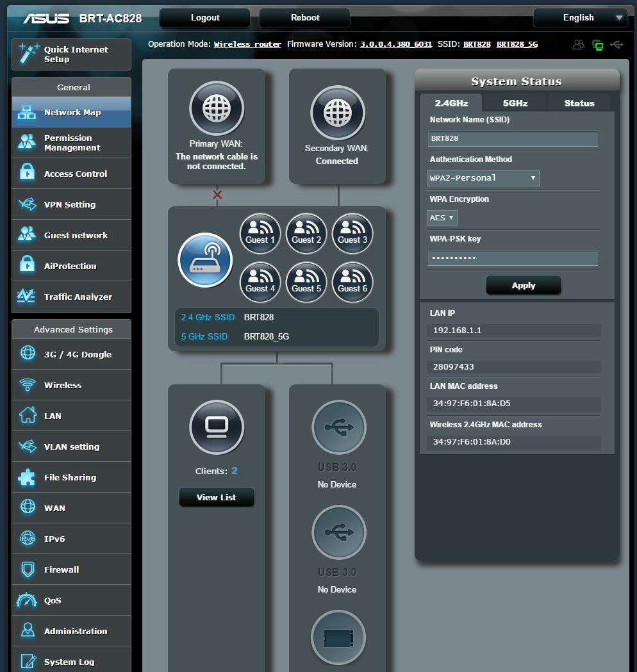Screen dimensions: 637x672
Task: Click the Clients computer icon
Action: coord(217,427)
